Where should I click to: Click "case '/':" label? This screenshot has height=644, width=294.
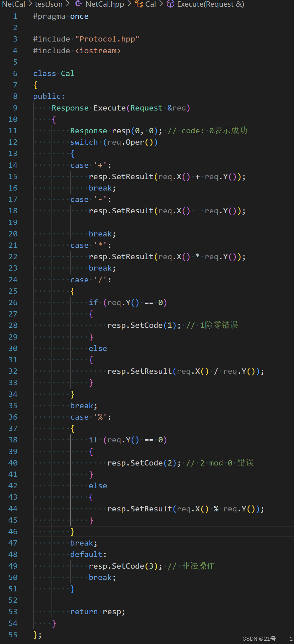click(x=91, y=280)
